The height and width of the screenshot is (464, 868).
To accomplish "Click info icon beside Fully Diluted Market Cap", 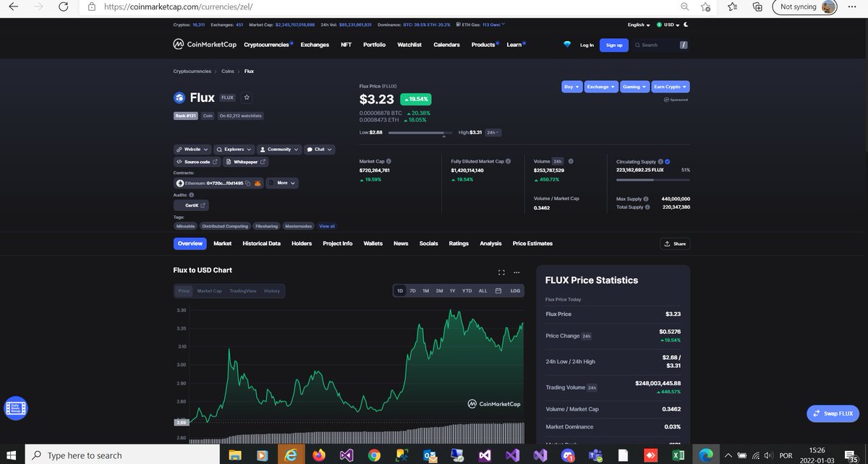I will coord(508,161).
